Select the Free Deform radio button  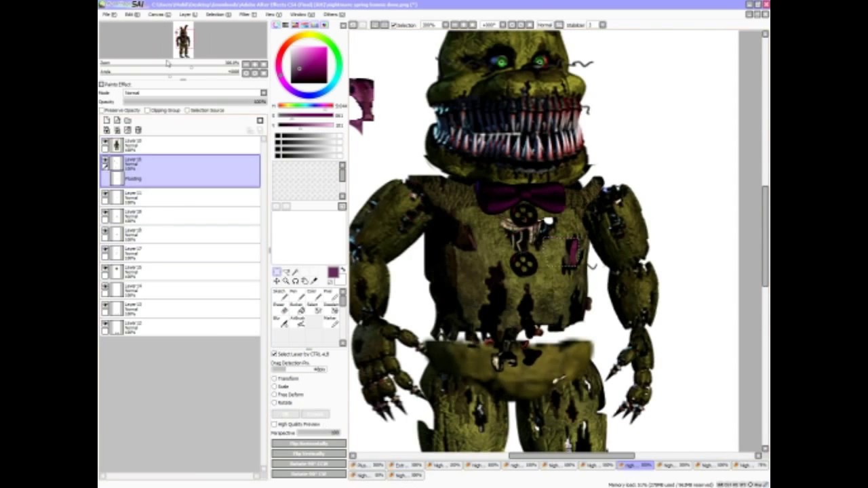(275, 394)
